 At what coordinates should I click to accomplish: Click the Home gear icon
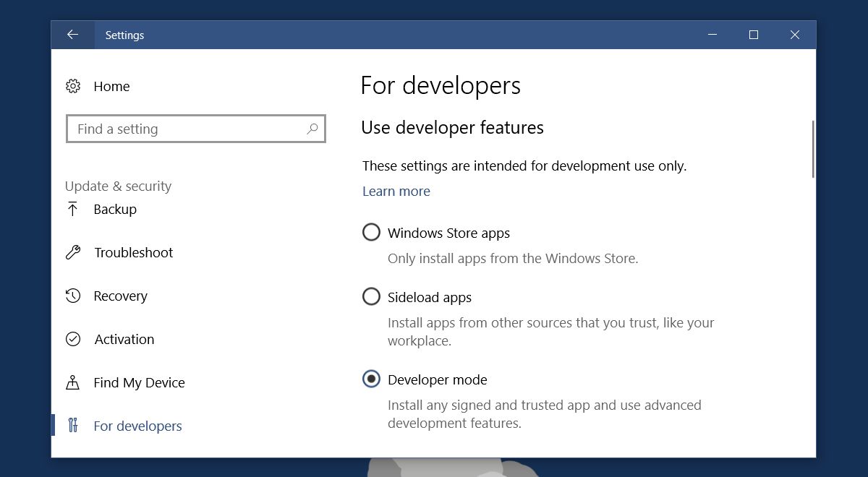click(73, 87)
